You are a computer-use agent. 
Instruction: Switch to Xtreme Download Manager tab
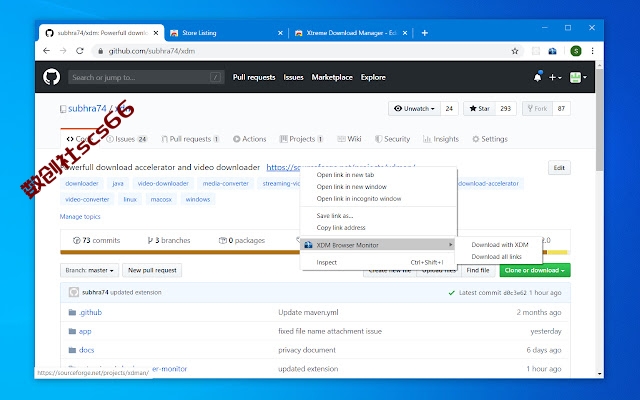point(351,33)
